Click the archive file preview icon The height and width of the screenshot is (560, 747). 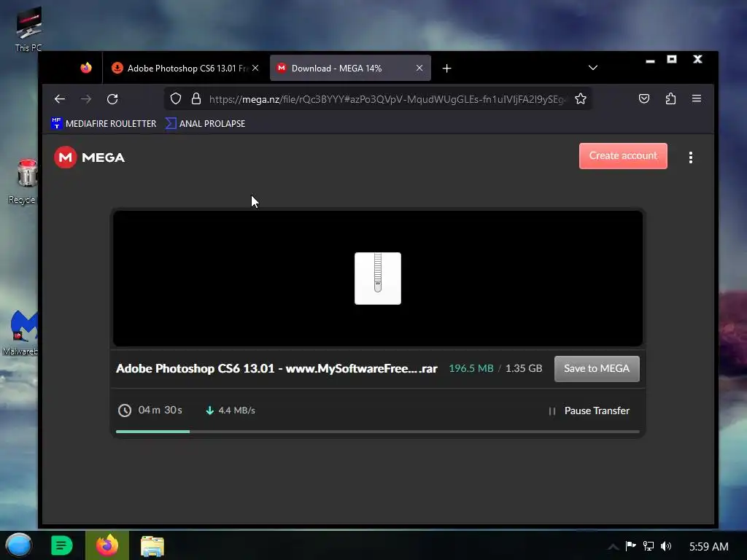point(378,279)
